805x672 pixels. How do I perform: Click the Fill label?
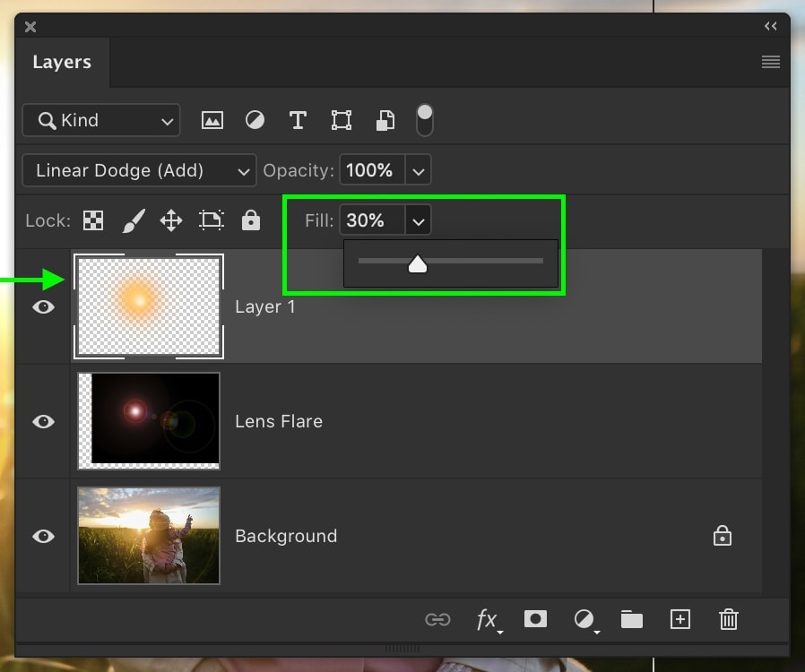319,220
